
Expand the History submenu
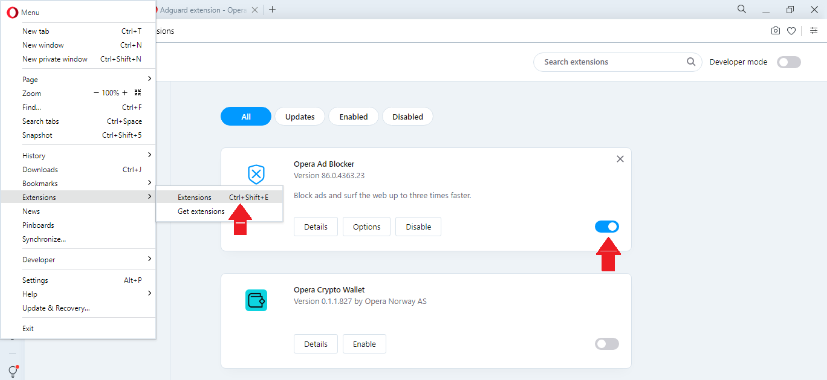click(x=149, y=155)
